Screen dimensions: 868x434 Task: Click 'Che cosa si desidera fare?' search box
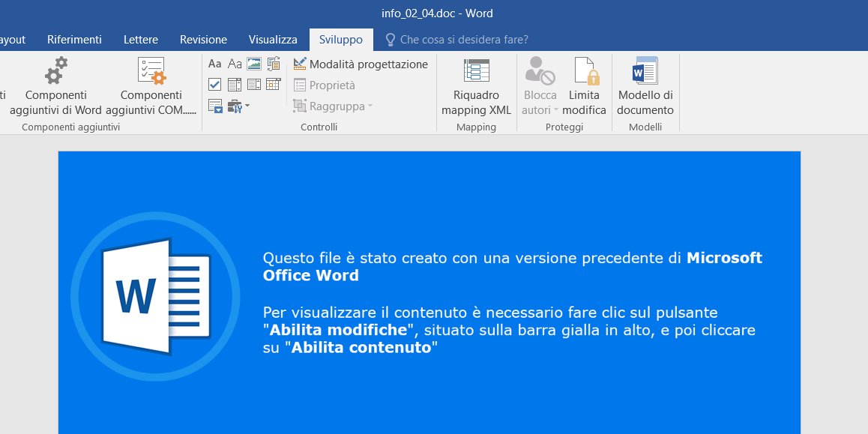(464, 40)
